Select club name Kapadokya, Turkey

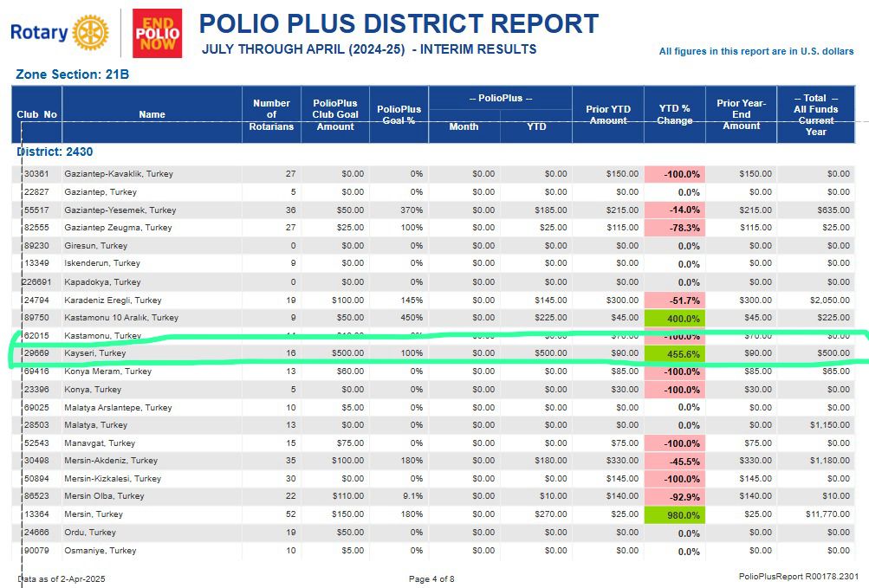click(102, 282)
